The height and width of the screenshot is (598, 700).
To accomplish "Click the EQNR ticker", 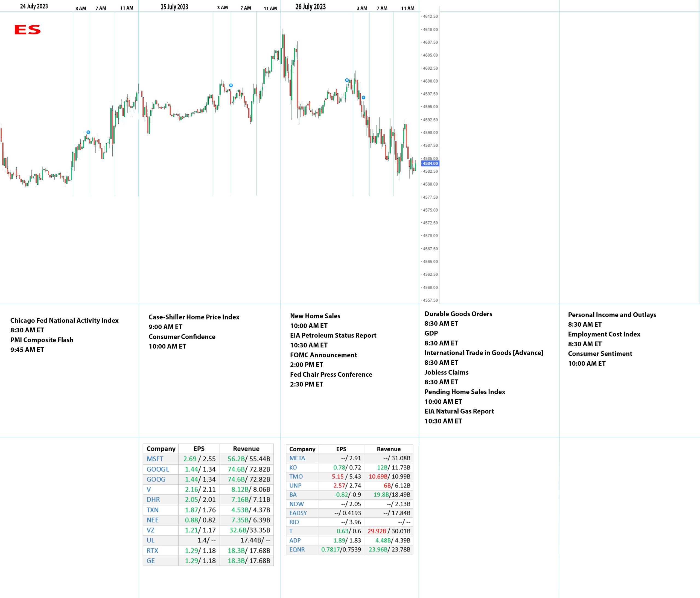I will [297, 549].
